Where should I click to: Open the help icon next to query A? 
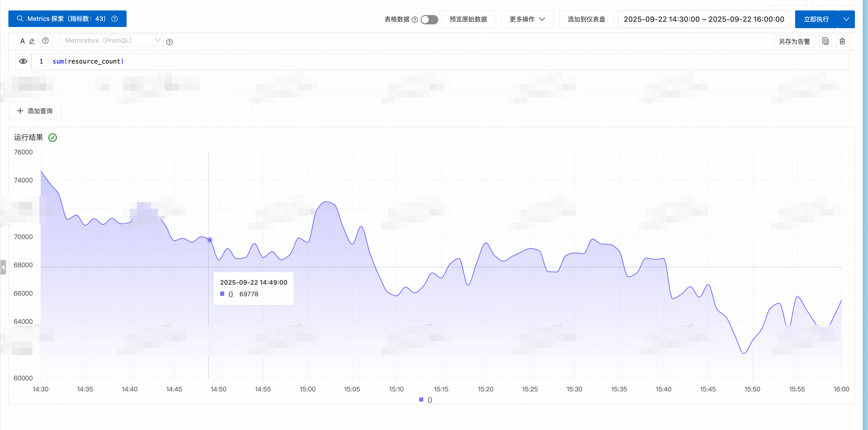click(46, 41)
